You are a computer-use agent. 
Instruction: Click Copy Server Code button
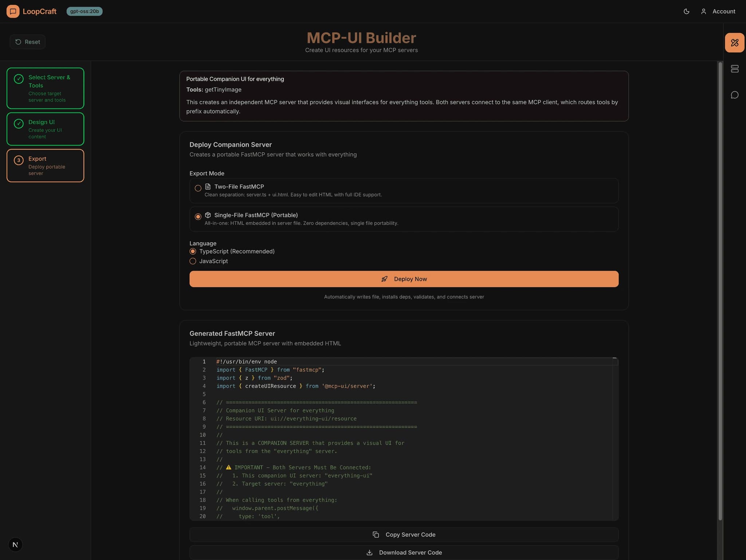pyautogui.click(x=404, y=535)
